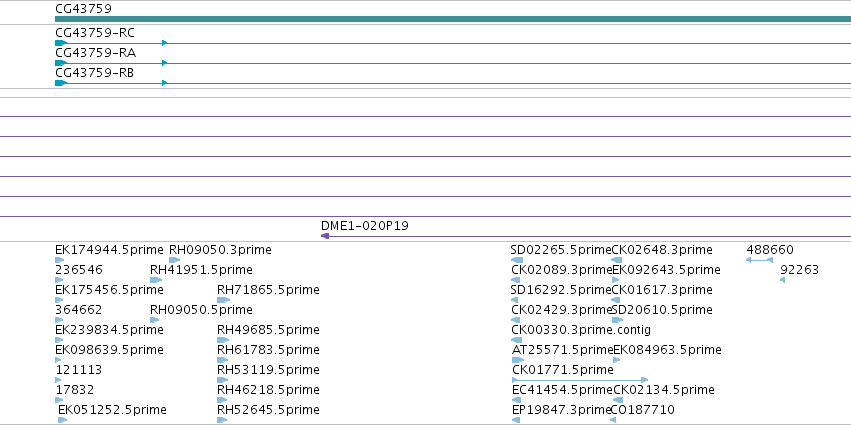Select EST label SD20610.5prime
Screen dimensions: 851x425
pyautogui.click(x=662, y=310)
